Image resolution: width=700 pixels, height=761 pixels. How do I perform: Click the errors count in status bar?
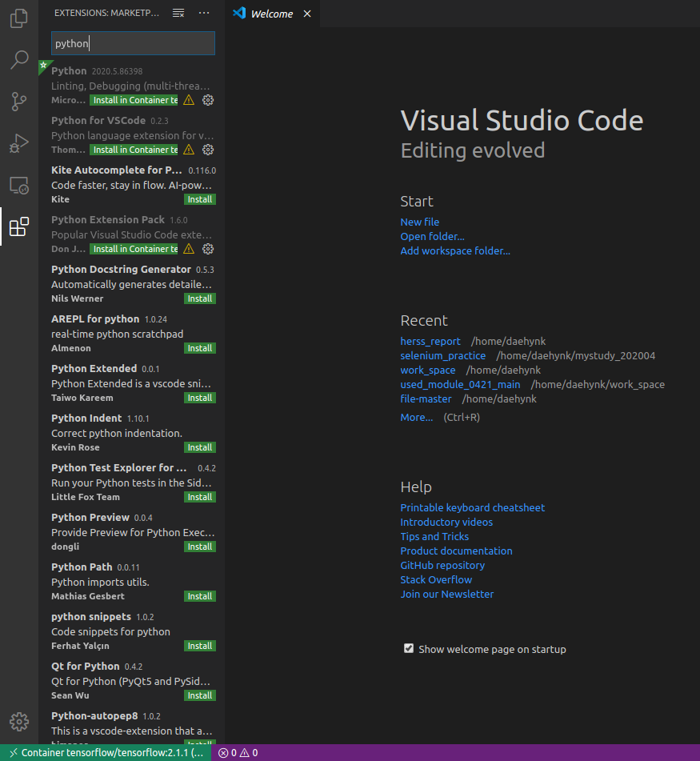pyautogui.click(x=227, y=753)
